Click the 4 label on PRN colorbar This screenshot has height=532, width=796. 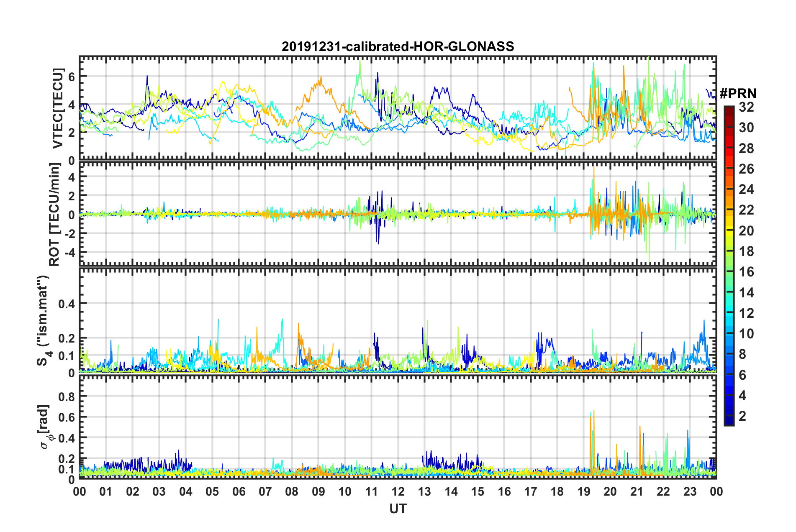pos(742,396)
